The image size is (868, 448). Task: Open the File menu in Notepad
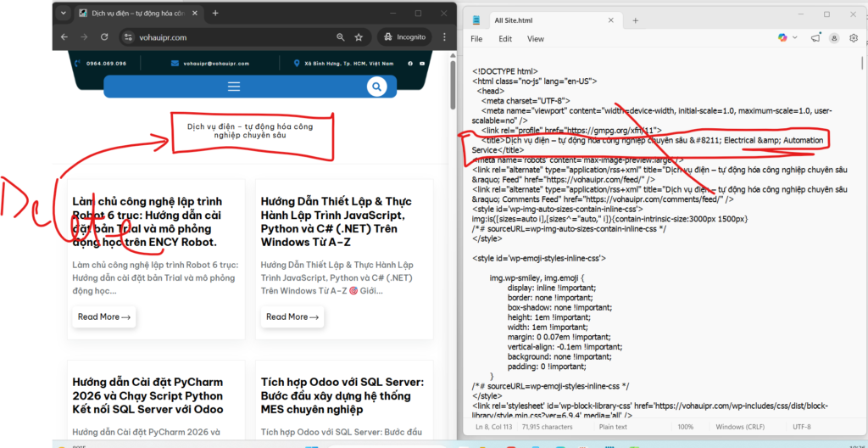[476, 39]
